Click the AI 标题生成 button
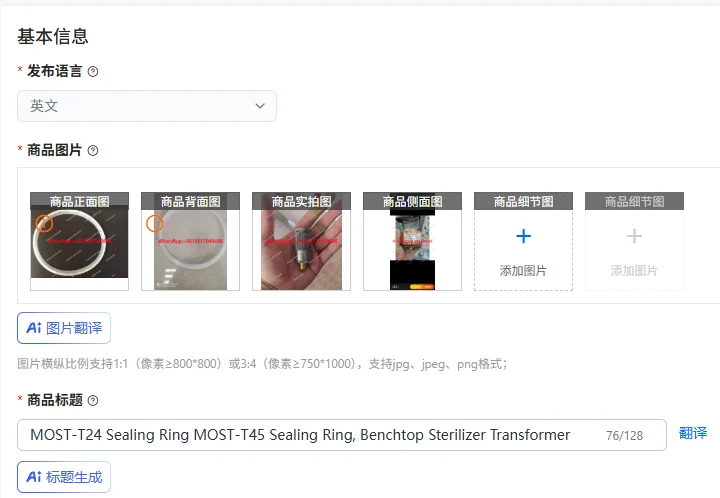 coord(64,477)
